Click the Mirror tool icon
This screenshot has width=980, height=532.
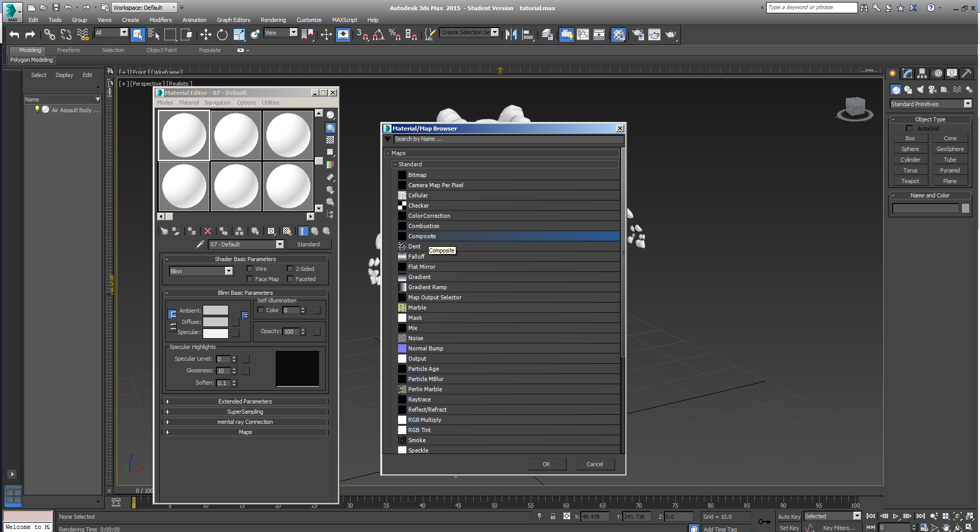click(511, 35)
